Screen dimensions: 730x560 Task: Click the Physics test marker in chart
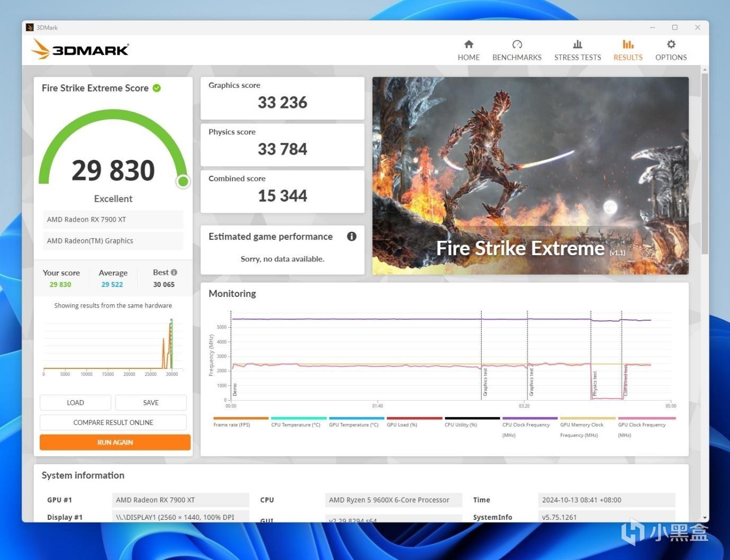coord(594,384)
